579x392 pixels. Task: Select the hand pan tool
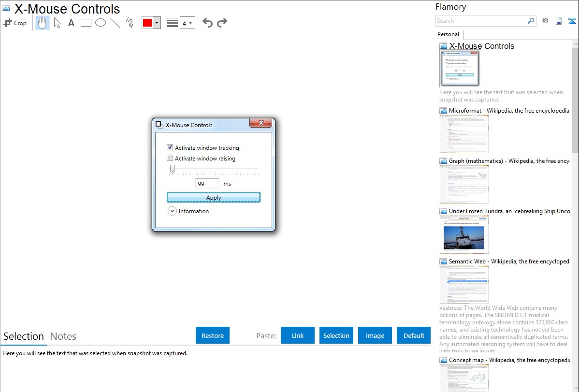[x=43, y=23]
